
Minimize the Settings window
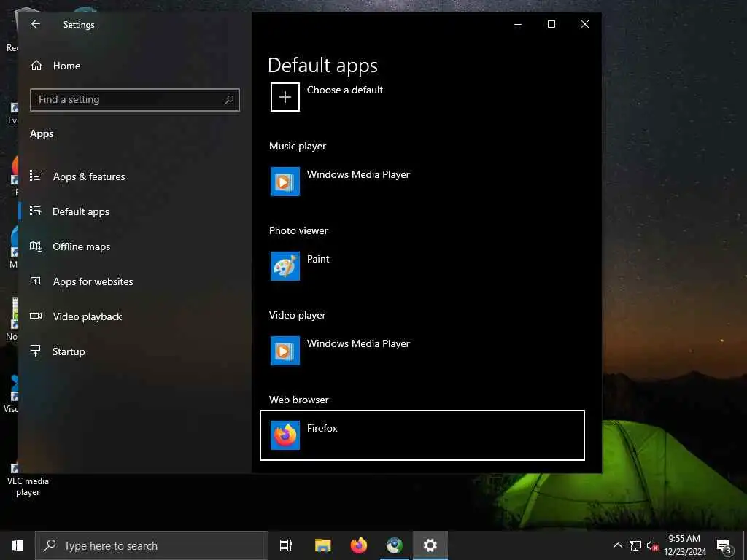point(518,24)
